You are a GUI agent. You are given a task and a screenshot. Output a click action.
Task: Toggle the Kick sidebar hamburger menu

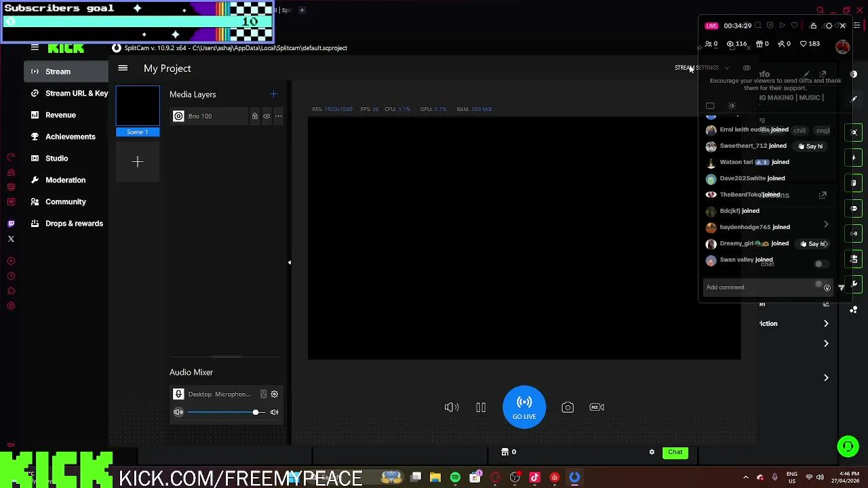(35, 47)
